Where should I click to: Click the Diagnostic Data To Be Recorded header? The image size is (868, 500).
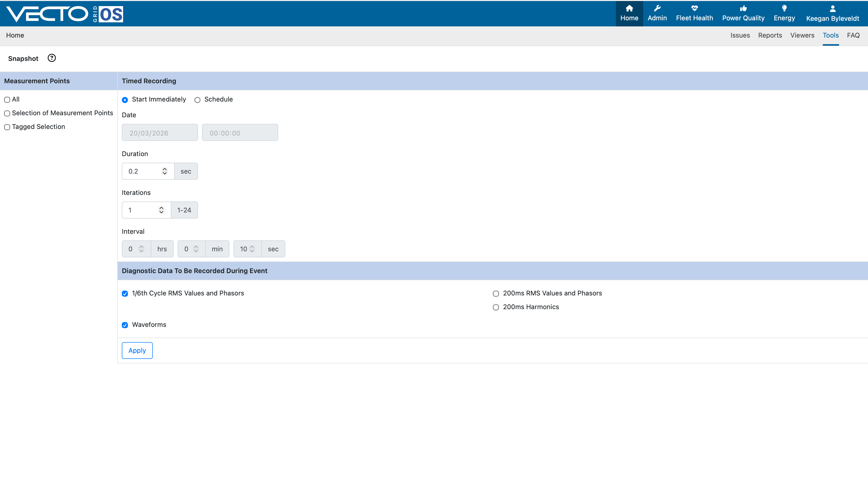pos(493,271)
